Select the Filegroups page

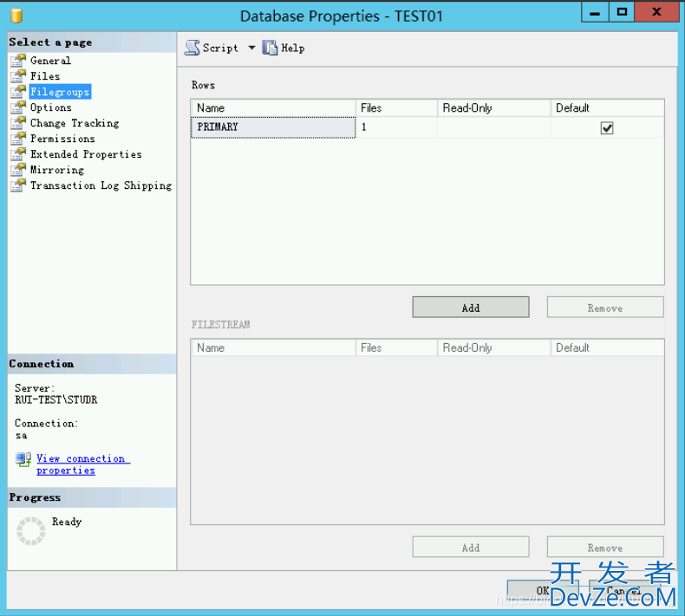pyautogui.click(x=60, y=92)
